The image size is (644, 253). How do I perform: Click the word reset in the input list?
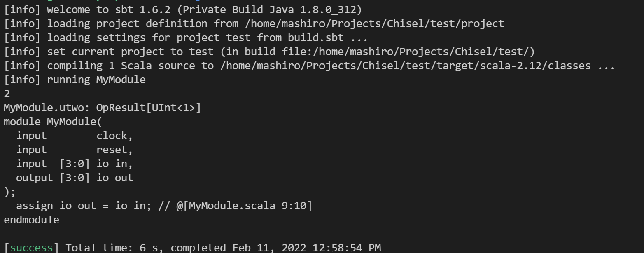tap(112, 150)
